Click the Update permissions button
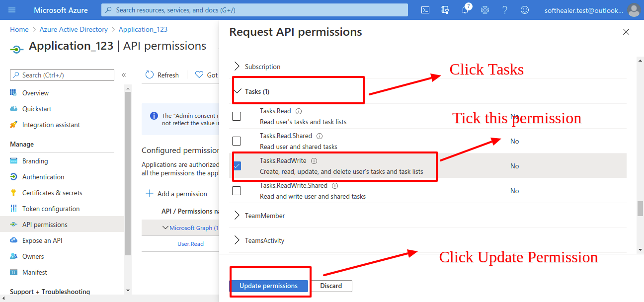Image resolution: width=644 pixels, height=302 pixels. click(x=268, y=286)
